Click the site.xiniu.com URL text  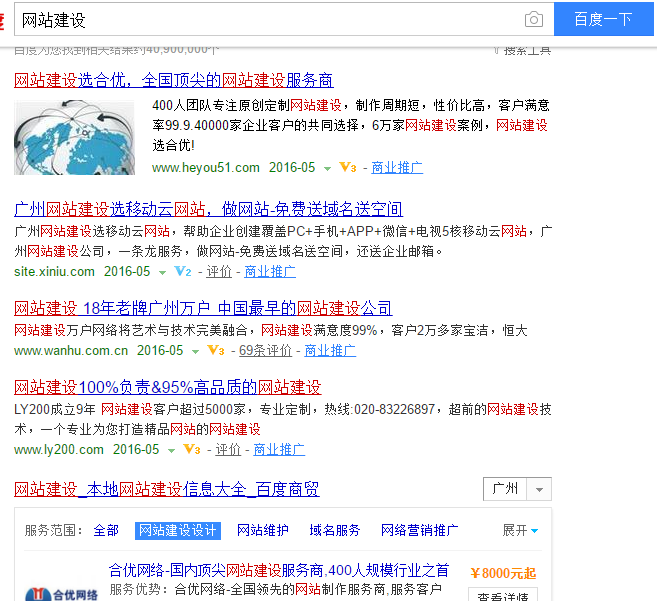pyautogui.click(x=54, y=272)
